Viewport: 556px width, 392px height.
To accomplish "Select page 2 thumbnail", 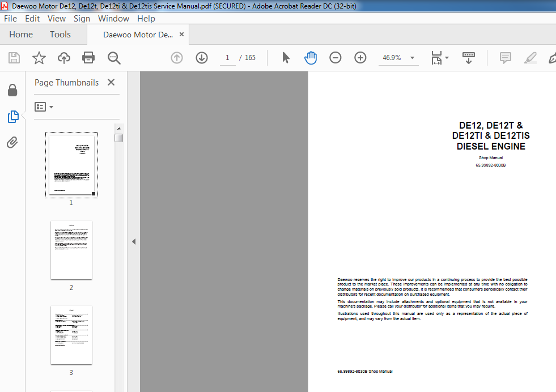I will tap(71, 250).
